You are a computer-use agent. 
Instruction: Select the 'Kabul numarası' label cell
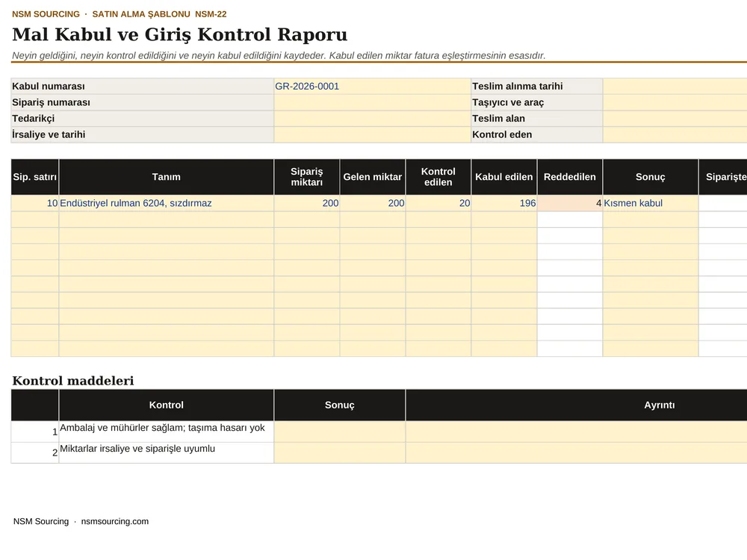[143, 86]
